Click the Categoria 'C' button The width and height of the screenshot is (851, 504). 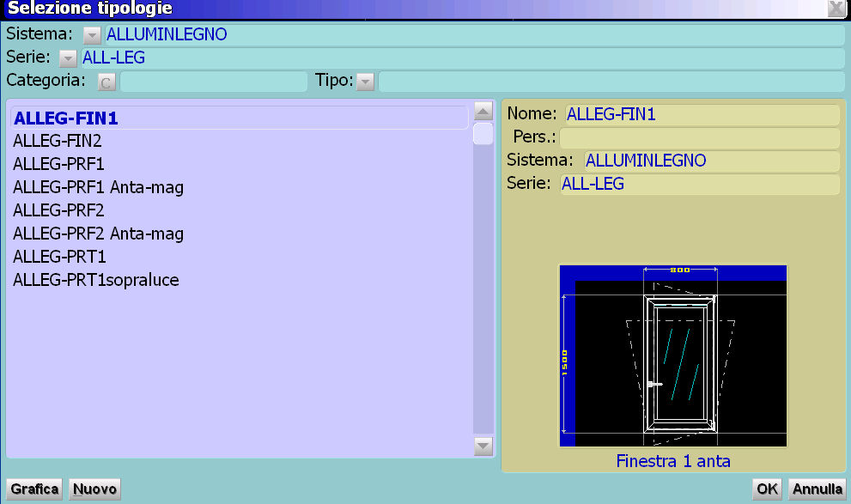[x=106, y=82]
